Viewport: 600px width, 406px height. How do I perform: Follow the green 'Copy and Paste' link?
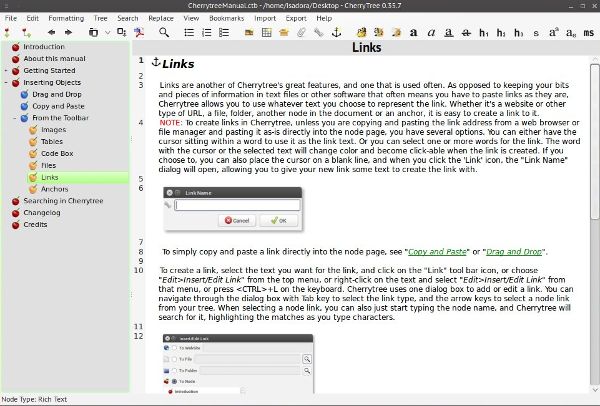click(437, 252)
